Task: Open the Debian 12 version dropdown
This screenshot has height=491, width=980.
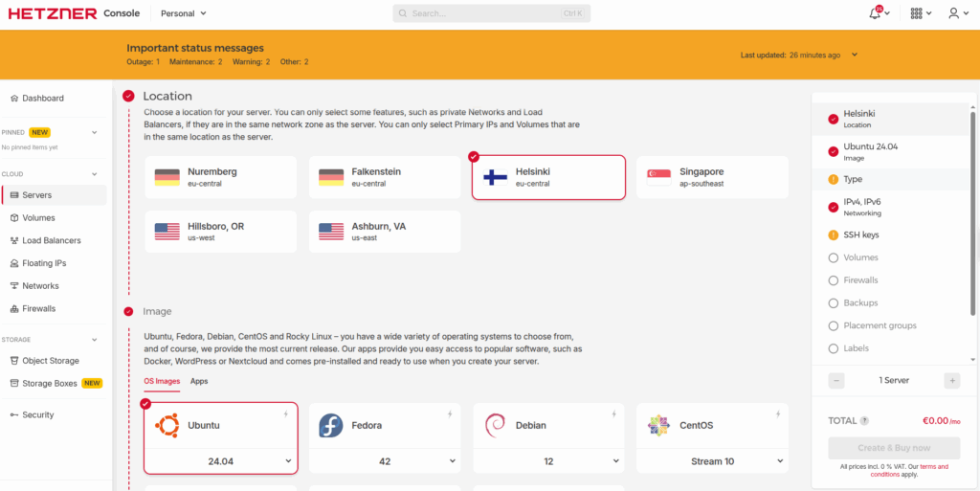Action: (x=548, y=461)
